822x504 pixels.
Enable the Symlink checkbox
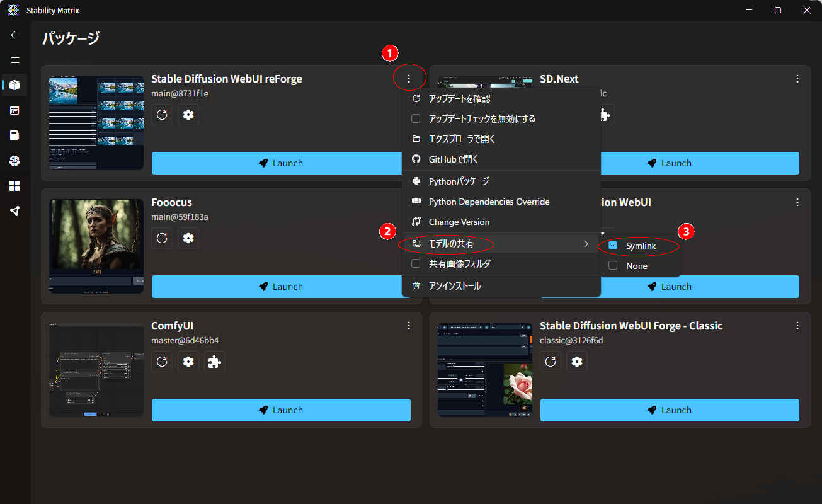coord(613,246)
